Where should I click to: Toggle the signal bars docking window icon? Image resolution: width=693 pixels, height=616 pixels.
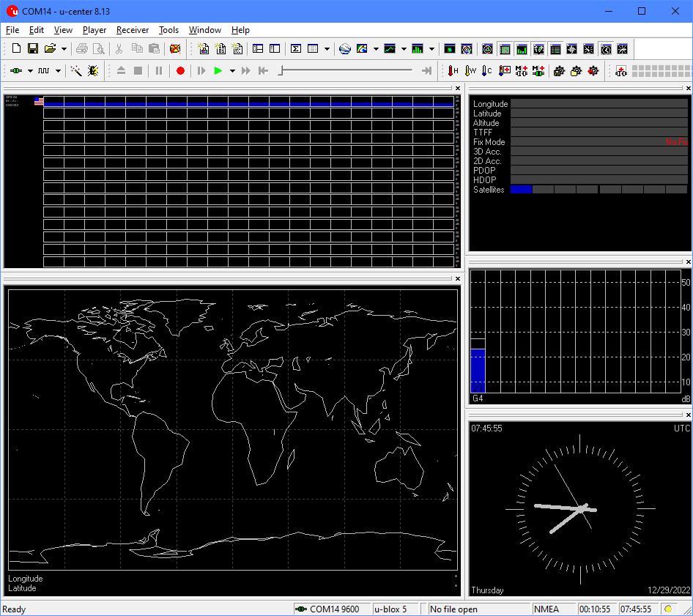click(522, 49)
